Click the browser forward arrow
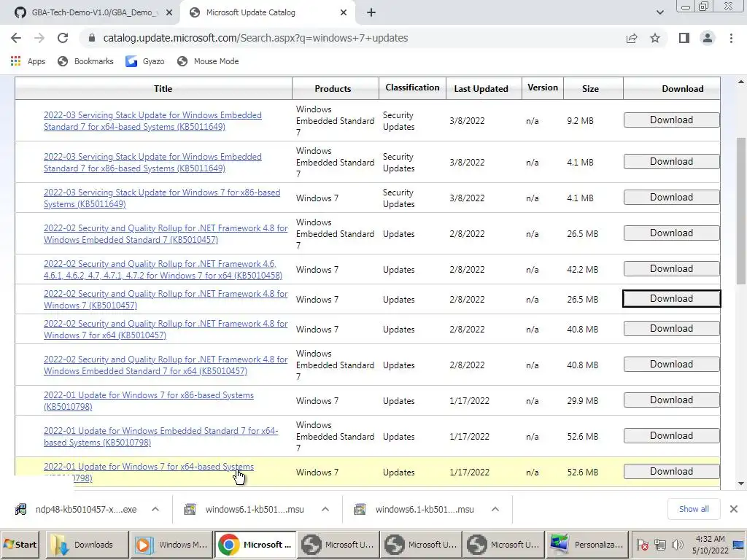This screenshot has width=747, height=560. 39,38
